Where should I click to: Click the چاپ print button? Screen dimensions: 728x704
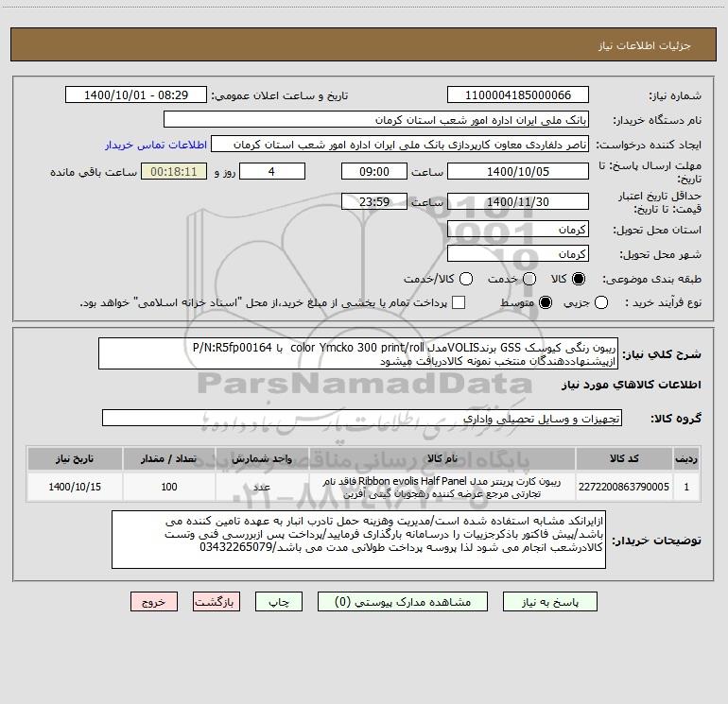click(279, 602)
